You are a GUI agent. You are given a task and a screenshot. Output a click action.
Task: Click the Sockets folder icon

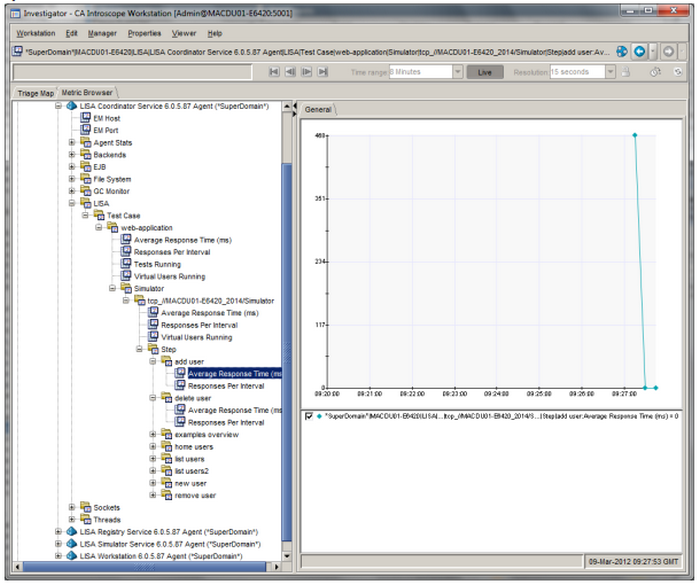tap(84, 508)
